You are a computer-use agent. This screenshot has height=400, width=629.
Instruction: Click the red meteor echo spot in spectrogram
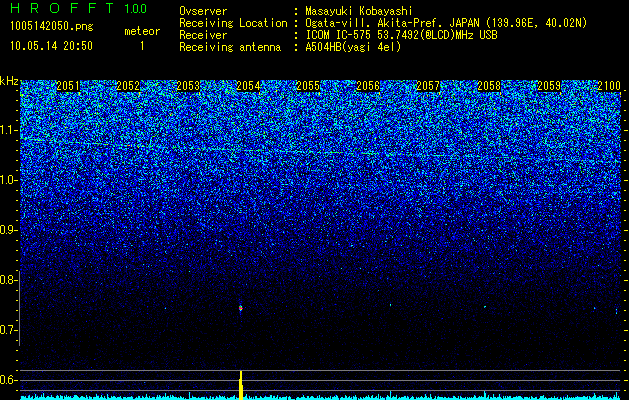tap(241, 308)
